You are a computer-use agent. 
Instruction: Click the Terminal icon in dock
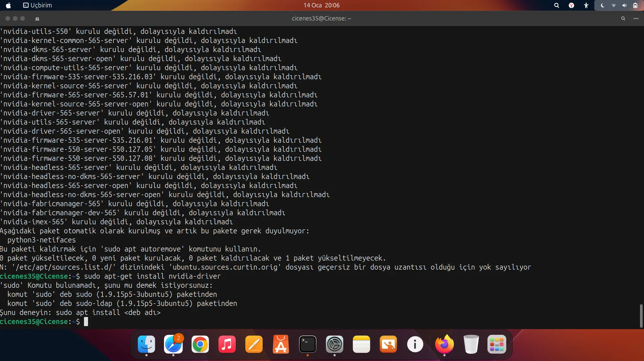click(x=308, y=344)
